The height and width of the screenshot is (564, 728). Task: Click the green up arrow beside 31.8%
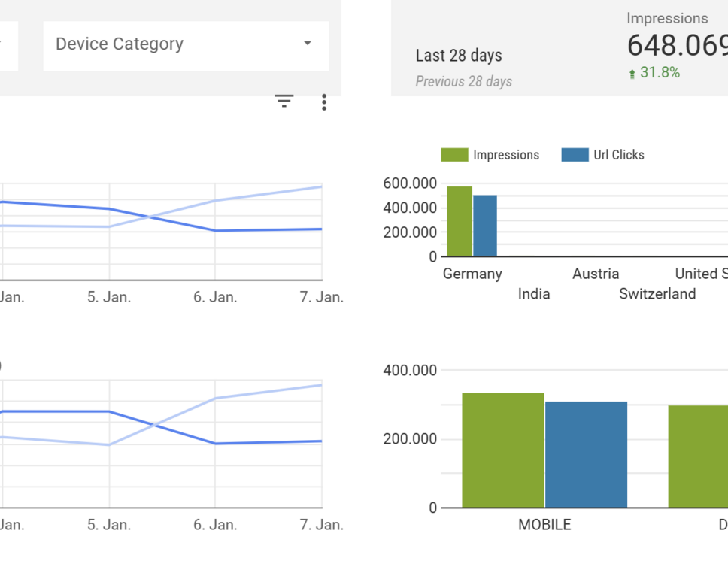click(x=632, y=74)
